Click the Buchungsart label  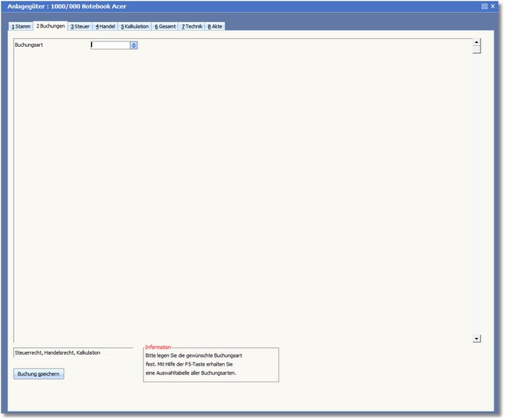(28, 45)
